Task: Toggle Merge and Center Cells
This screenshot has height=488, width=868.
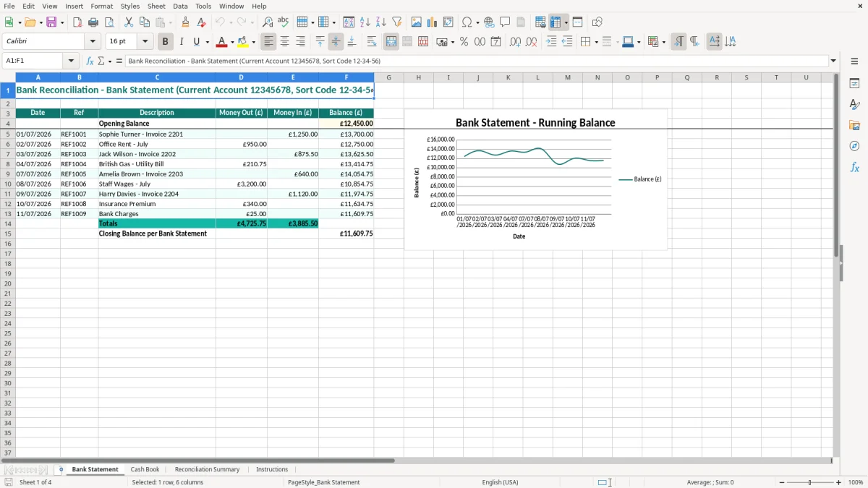Action: [391, 42]
